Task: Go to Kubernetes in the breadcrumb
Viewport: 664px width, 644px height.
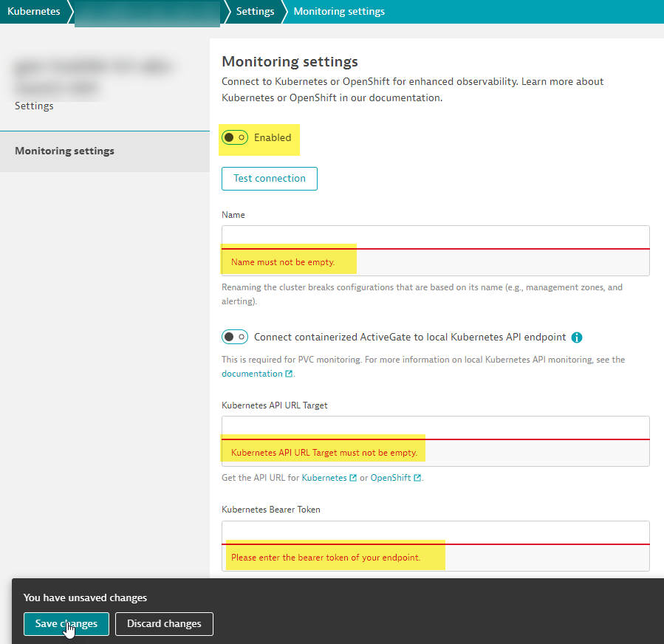Action: [x=34, y=11]
